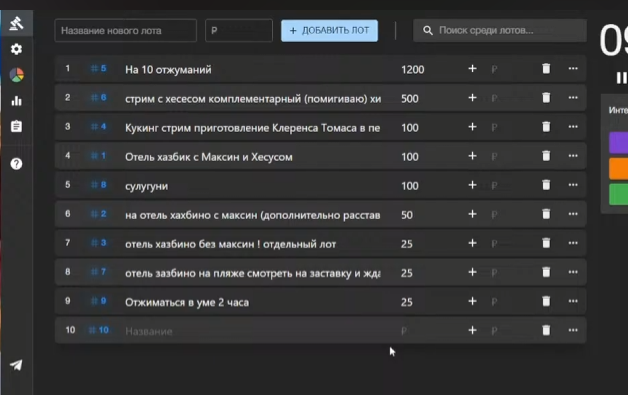The image size is (628, 395).
Task: Add amount plus for 'Кукинг стрим' lot
Action: (x=472, y=127)
